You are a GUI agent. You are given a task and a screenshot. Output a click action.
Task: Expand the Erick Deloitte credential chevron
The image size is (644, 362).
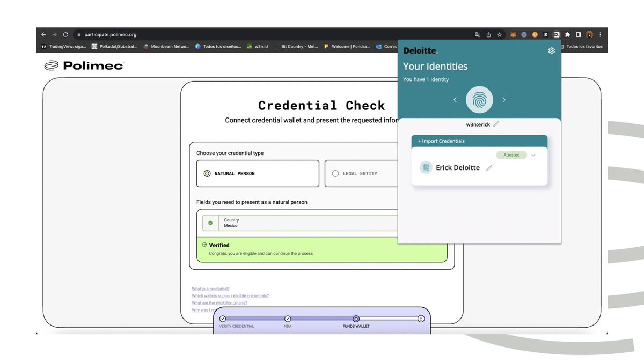[533, 156]
